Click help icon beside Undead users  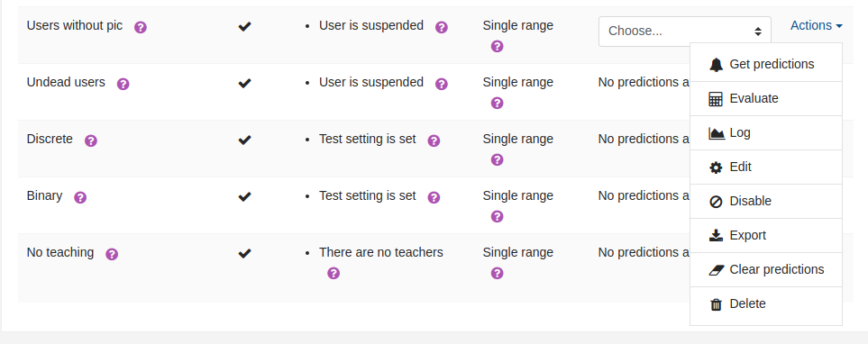[x=123, y=84]
